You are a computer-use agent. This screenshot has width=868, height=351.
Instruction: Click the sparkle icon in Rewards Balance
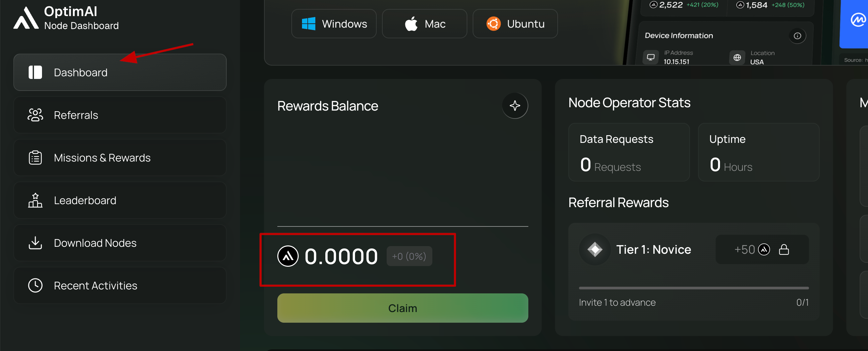click(515, 106)
